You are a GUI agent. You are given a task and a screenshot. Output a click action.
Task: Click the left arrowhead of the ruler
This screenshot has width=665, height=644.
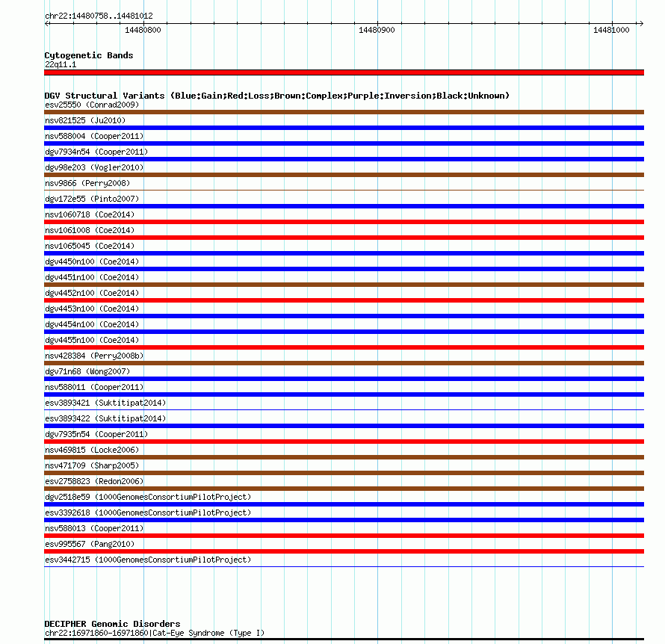pos(47,23)
